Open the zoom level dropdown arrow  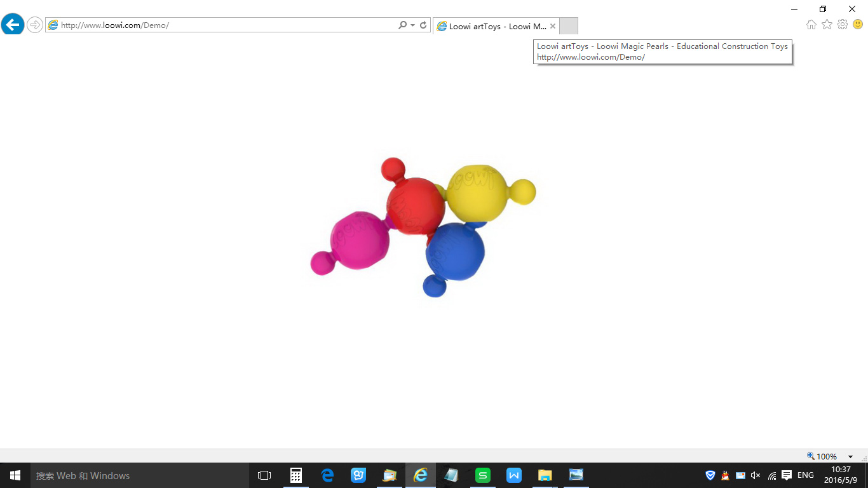pyautogui.click(x=850, y=457)
